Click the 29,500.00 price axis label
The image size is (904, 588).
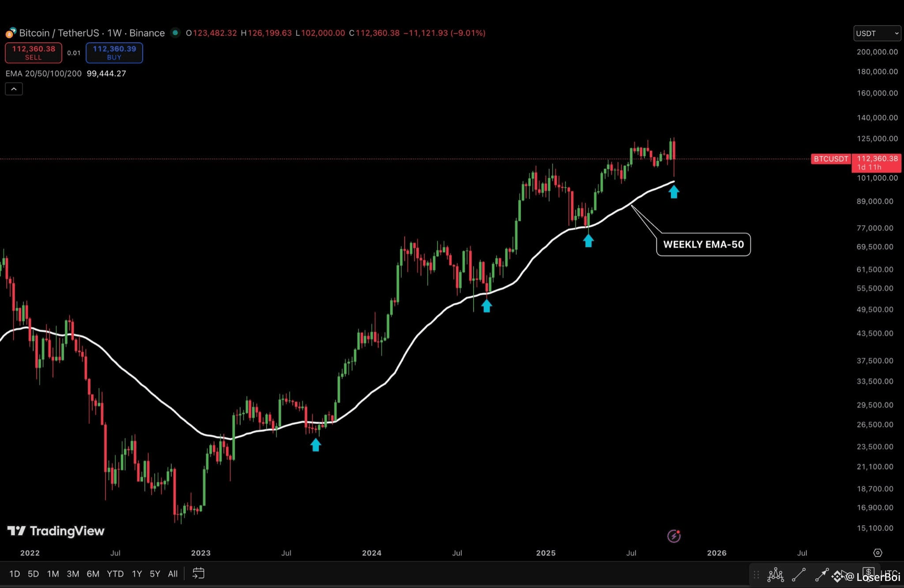tap(875, 405)
